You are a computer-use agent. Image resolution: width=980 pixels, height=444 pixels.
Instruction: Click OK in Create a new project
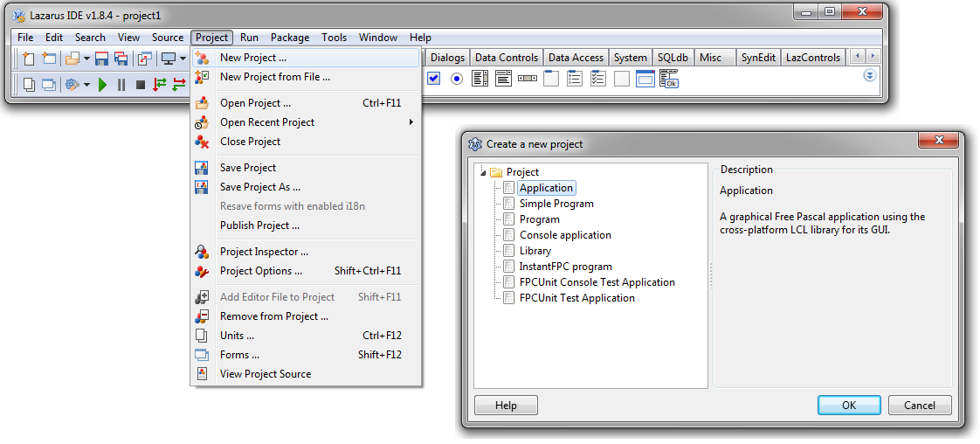pos(849,406)
